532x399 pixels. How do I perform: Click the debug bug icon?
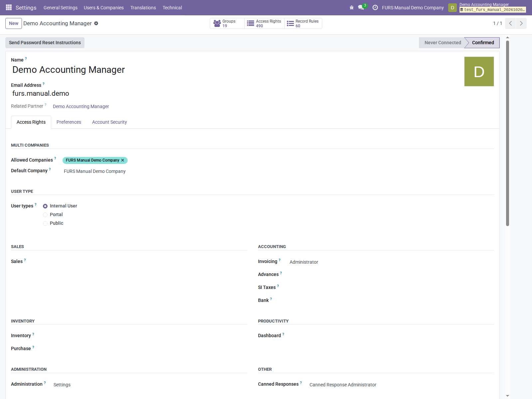pyautogui.click(x=351, y=7)
